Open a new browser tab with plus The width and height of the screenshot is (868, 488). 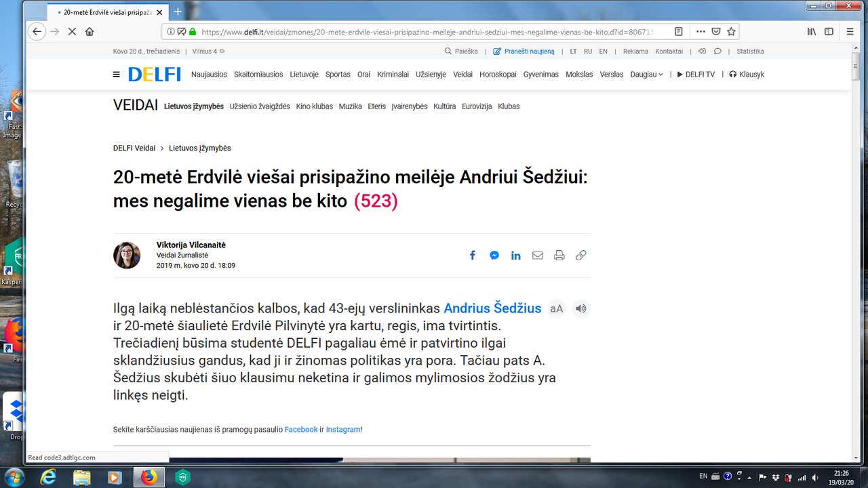pyautogui.click(x=178, y=12)
